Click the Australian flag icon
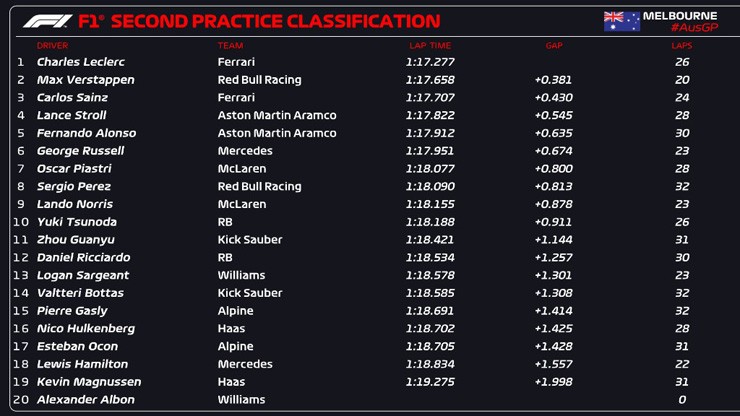 tap(621, 21)
